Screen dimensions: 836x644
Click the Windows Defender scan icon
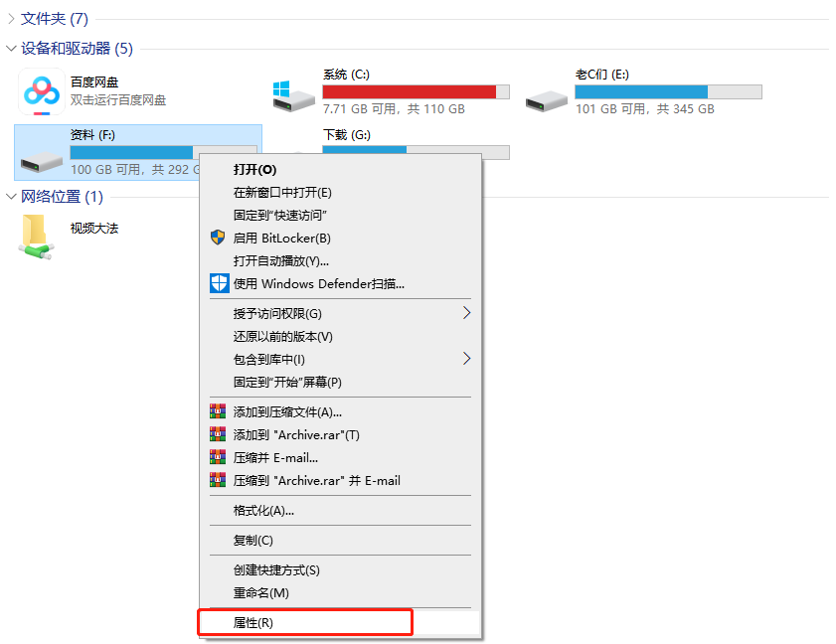point(219,283)
